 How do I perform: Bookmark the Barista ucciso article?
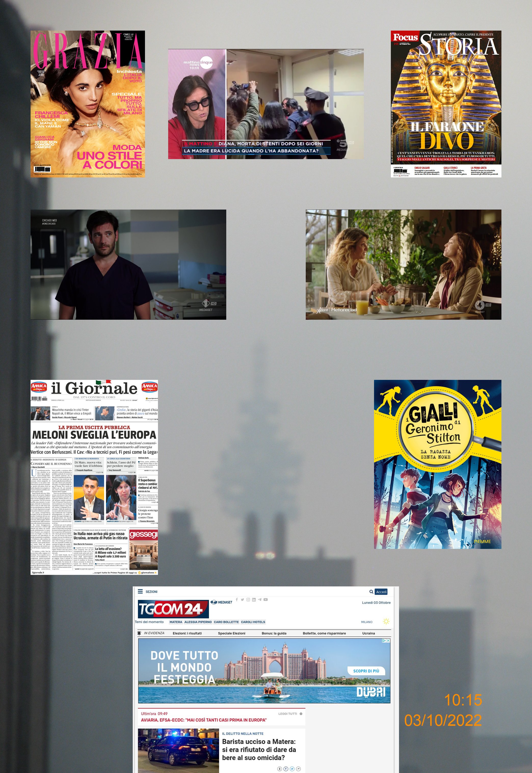280,769
